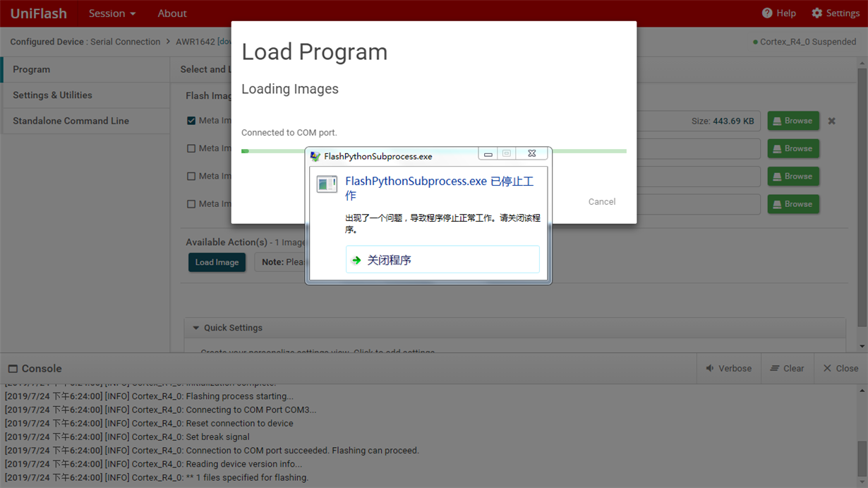
Task: Open the Session dropdown menu
Action: click(111, 13)
